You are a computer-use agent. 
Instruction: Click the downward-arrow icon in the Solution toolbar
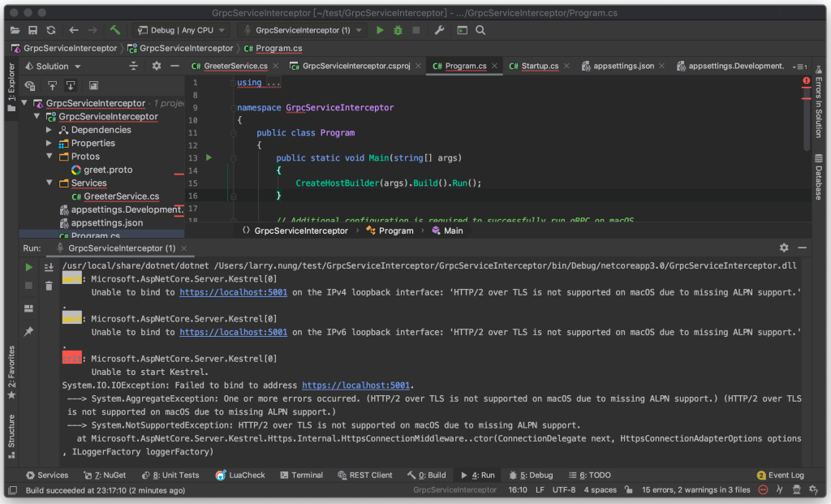pyautogui.click(x=71, y=85)
